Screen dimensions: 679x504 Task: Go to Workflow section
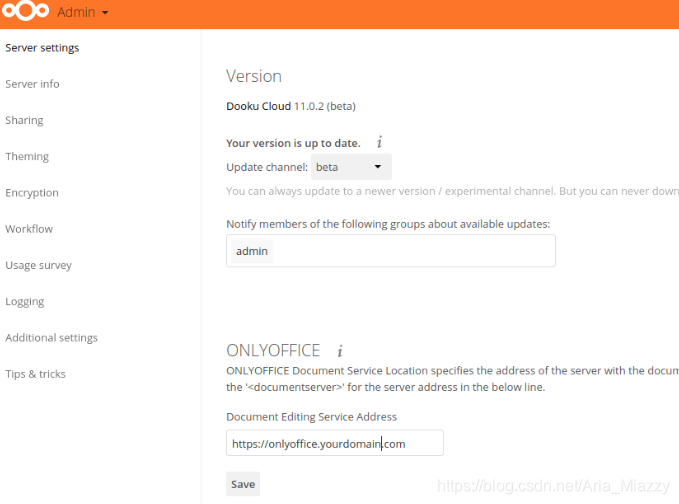point(29,229)
